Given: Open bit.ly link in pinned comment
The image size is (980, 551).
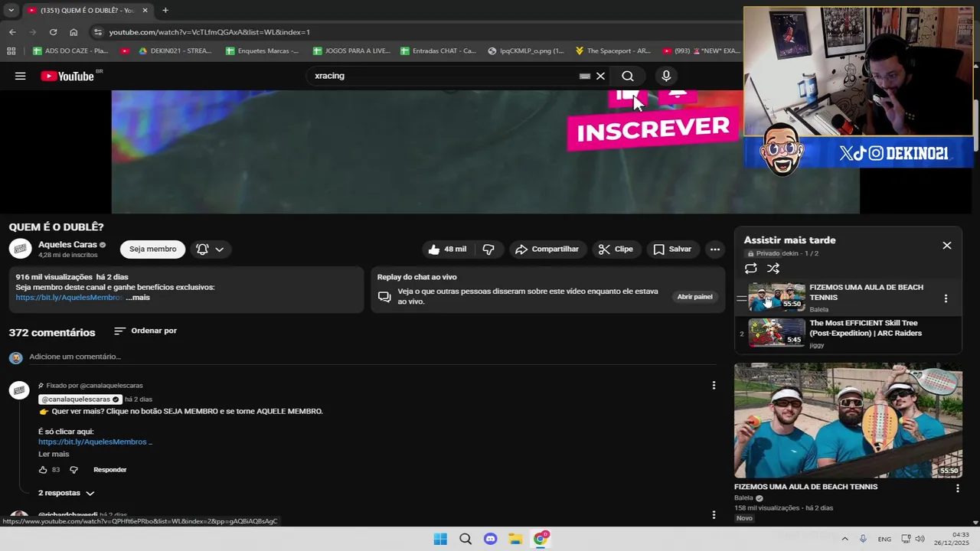Looking at the screenshot, I should [x=95, y=442].
